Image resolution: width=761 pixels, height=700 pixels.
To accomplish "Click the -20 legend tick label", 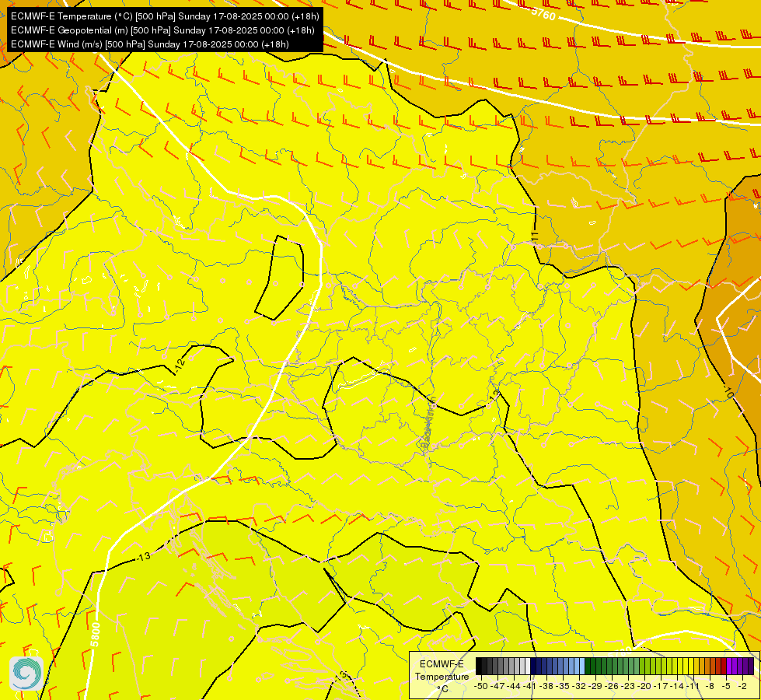I will click(x=644, y=687).
